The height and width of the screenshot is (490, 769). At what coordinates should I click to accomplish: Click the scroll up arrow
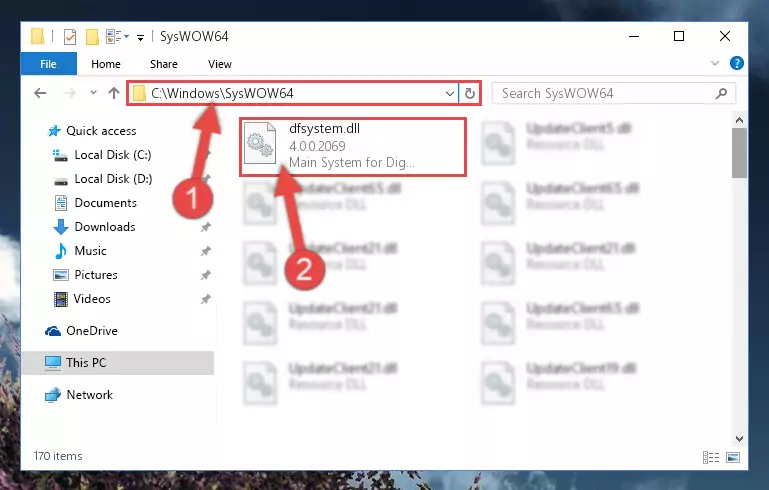pyautogui.click(x=739, y=120)
